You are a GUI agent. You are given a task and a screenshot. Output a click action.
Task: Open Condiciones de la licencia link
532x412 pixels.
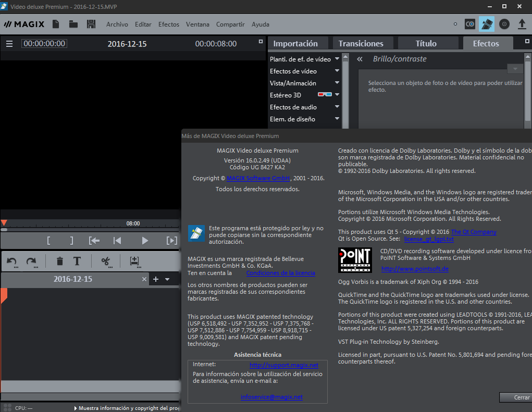coord(280,273)
